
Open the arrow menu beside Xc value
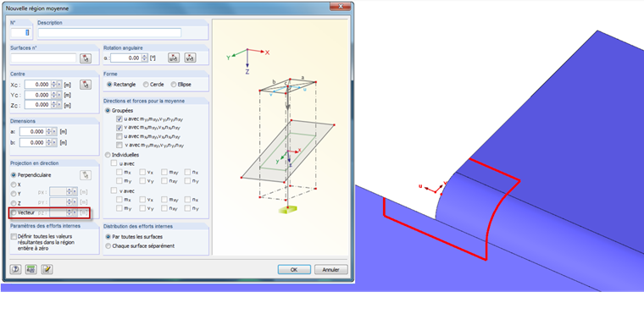(59, 85)
